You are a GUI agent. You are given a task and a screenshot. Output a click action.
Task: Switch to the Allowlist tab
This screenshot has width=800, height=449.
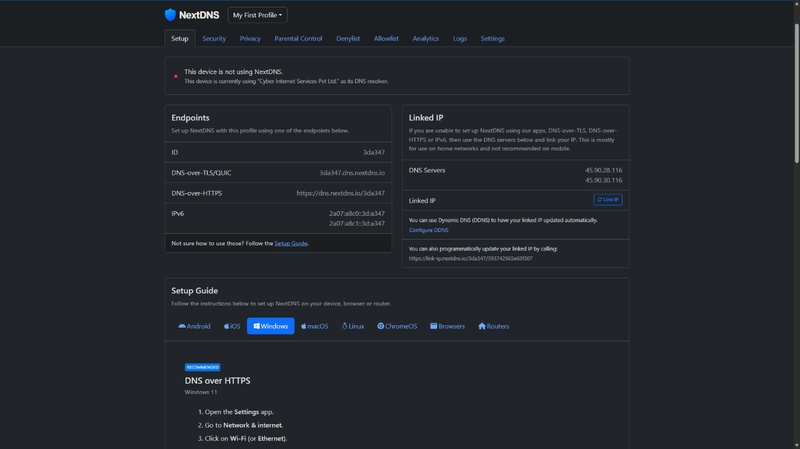[x=386, y=38]
